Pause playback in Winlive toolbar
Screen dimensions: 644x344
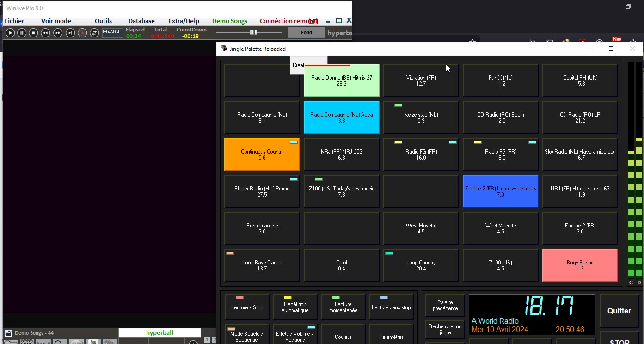(22, 33)
